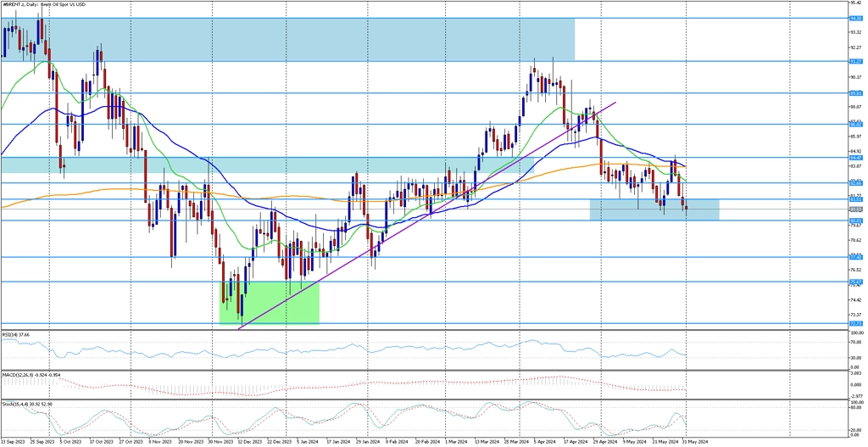Click the 5 Jan 2024 date label
This screenshot has height=447, width=868.
point(309,442)
